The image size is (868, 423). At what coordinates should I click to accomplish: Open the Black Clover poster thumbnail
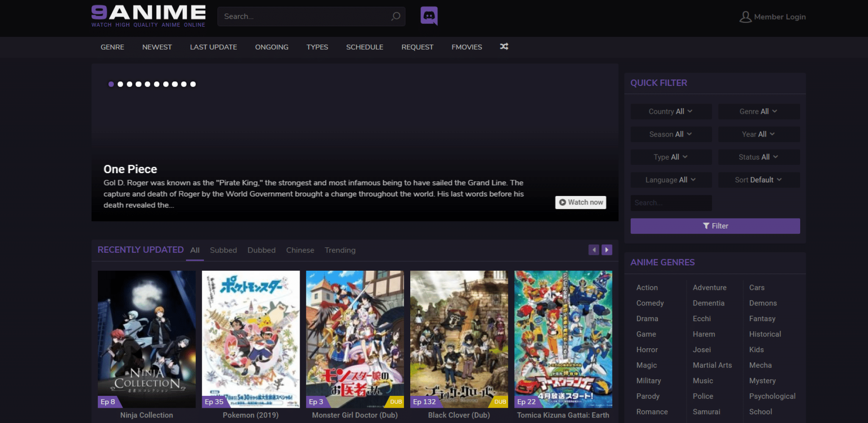(459, 339)
